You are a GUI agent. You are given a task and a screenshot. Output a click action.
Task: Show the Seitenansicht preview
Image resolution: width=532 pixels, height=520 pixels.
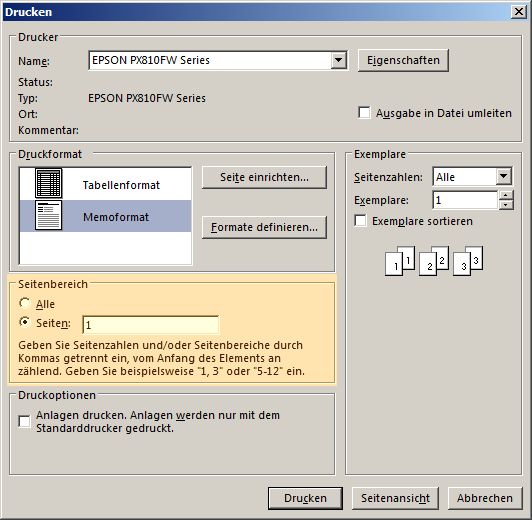395,498
